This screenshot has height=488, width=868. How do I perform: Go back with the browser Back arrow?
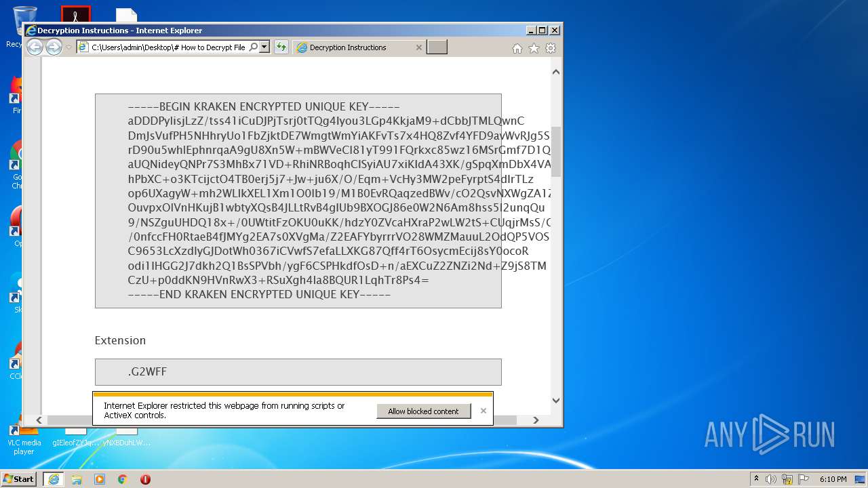35,47
